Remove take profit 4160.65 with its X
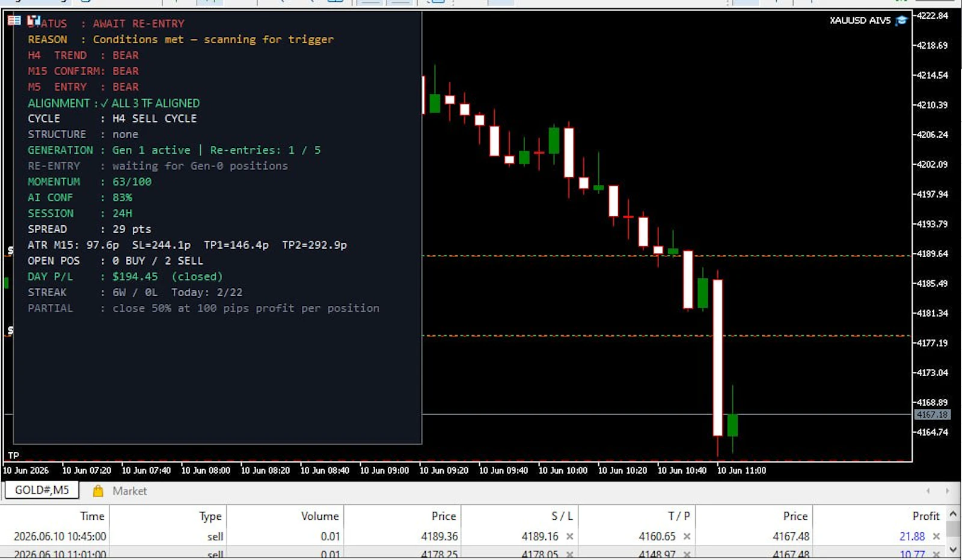This screenshot has height=560, width=962. (x=687, y=536)
